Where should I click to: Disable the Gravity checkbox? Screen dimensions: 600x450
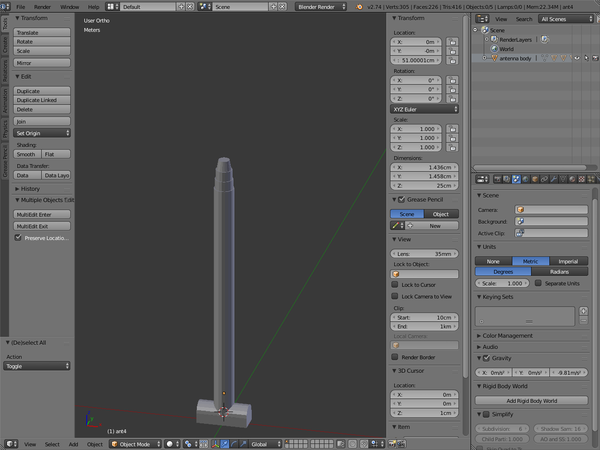(486, 358)
